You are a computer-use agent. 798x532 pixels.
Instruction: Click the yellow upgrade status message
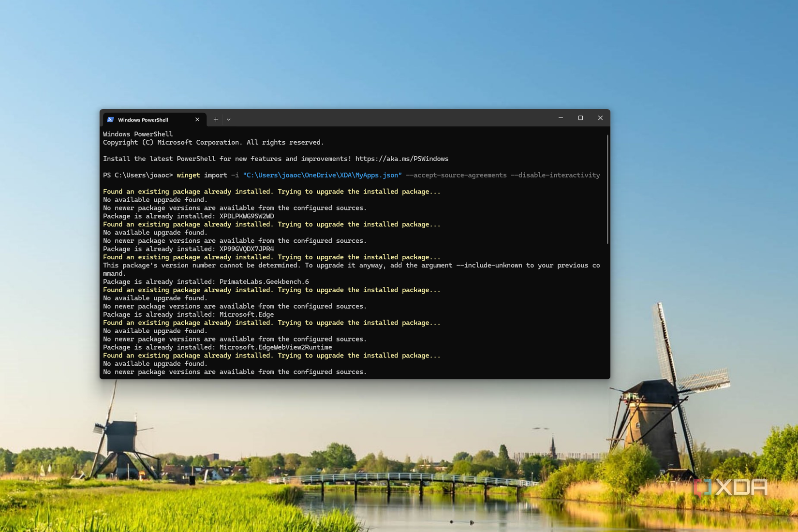(x=271, y=192)
